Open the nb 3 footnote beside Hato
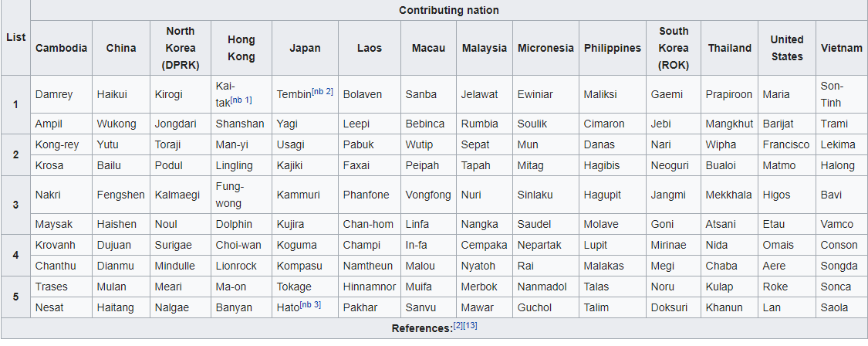Screen dimensions: 868x346 (310, 304)
